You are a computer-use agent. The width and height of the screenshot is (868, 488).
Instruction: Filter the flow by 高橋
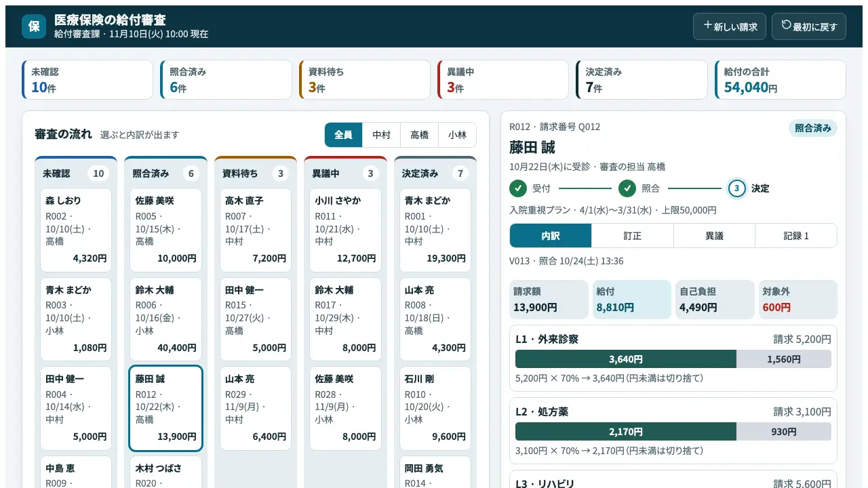click(x=420, y=135)
